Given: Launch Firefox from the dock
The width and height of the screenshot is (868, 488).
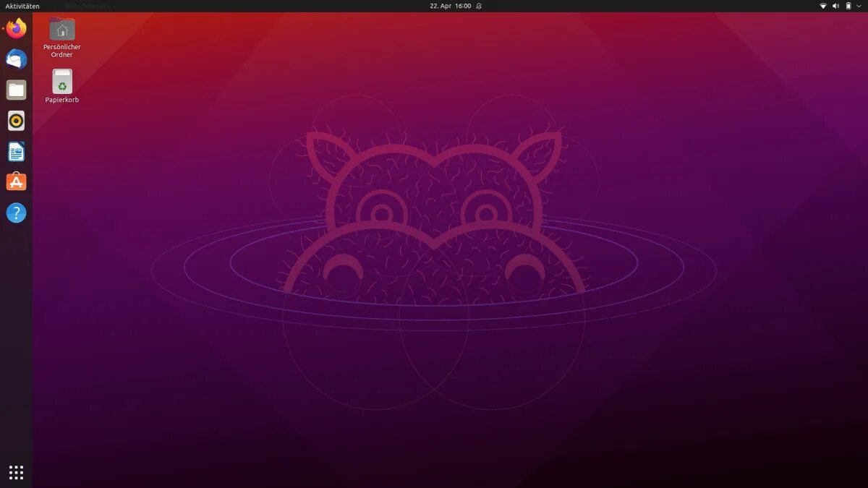Looking at the screenshot, I should click(x=16, y=29).
